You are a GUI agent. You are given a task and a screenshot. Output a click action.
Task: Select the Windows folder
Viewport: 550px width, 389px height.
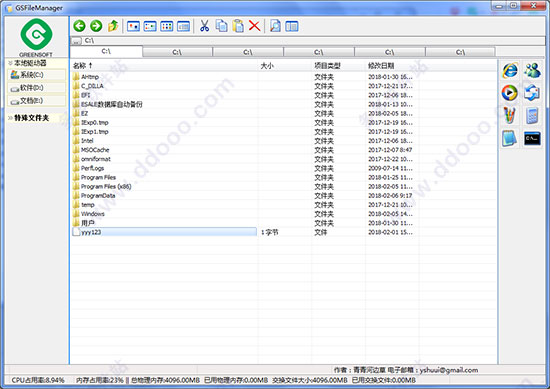[93, 214]
